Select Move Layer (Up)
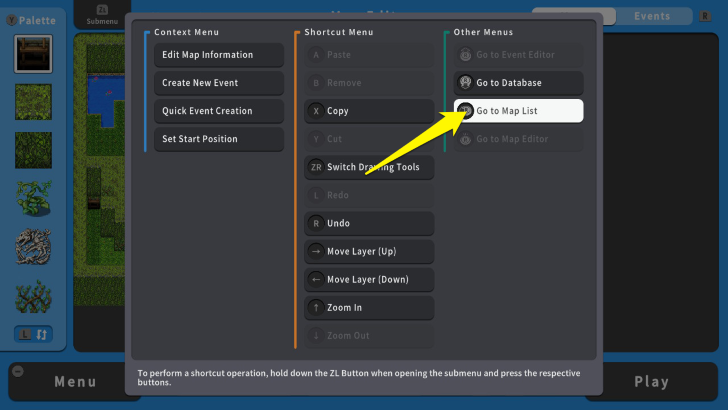The height and width of the screenshot is (410, 728). (369, 251)
